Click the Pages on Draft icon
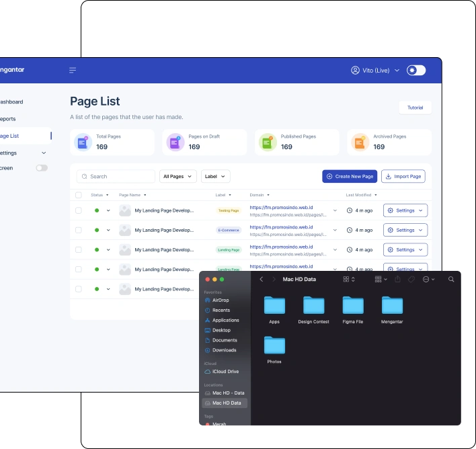This screenshot has height=449, width=476. coord(175,142)
